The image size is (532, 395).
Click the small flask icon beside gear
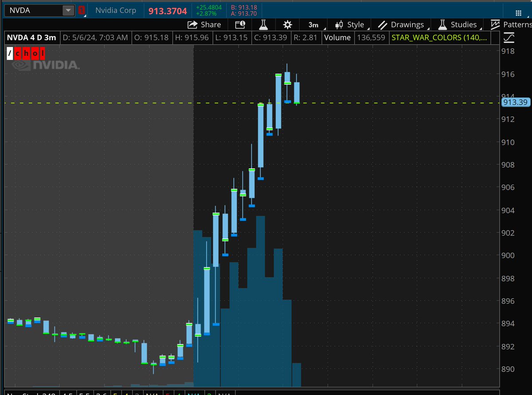point(264,25)
